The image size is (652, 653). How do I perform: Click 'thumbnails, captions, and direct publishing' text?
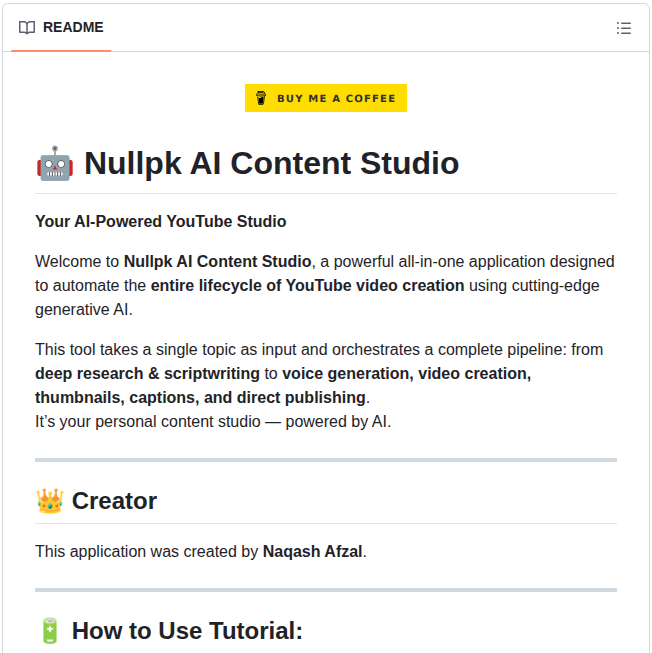[200, 398]
